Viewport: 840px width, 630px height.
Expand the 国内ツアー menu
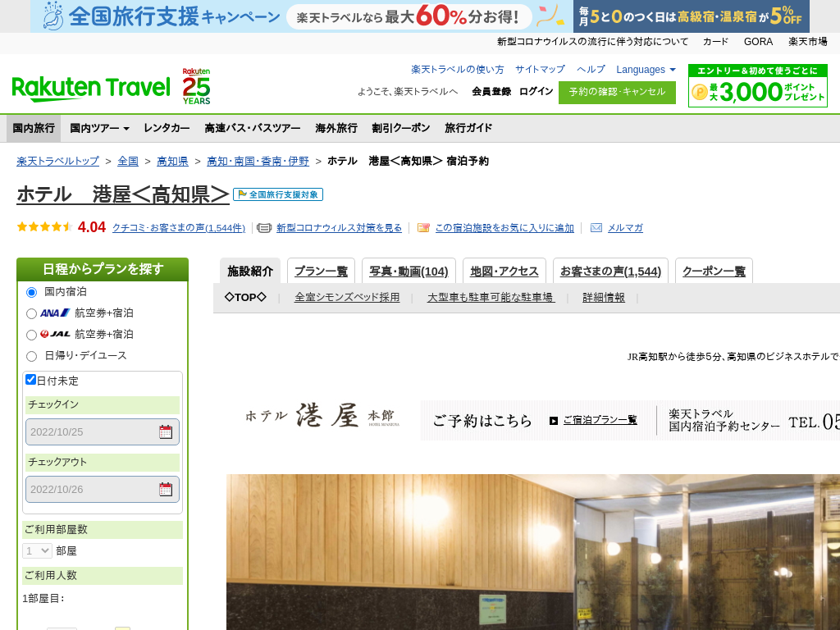tap(99, 128)
